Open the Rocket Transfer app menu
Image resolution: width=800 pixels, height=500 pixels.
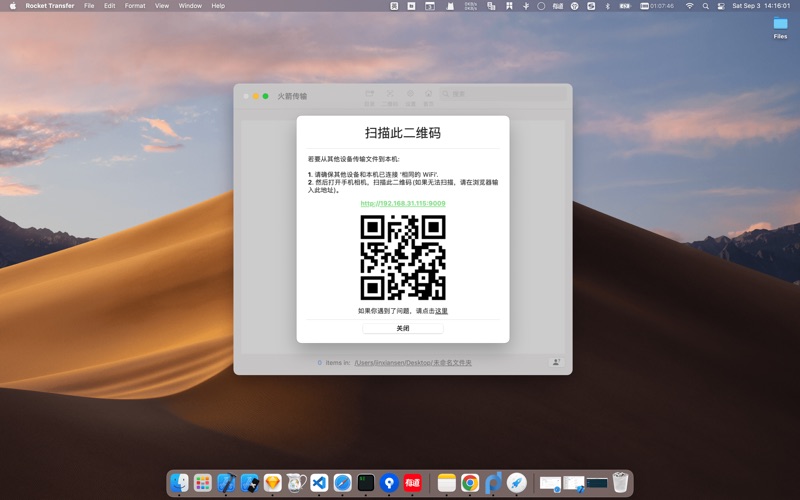(x=49, y=6)
